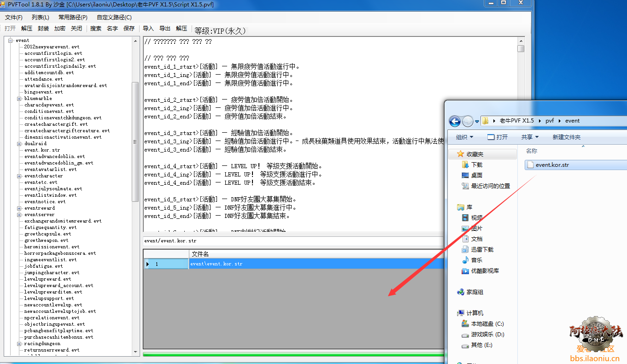The height and width of the screenshot is (364, 627).
Task: Click the Explorer back navigation arrow
Action: pyautogui.click(x=455, y=121)
